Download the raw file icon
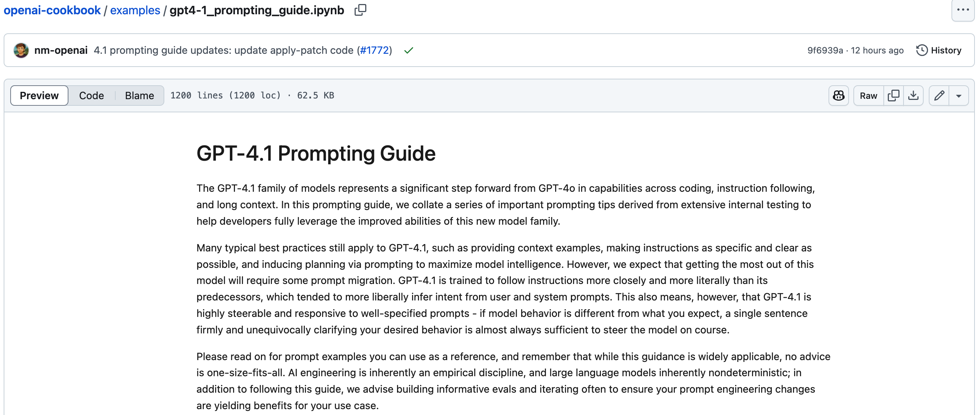 [914, 96]
